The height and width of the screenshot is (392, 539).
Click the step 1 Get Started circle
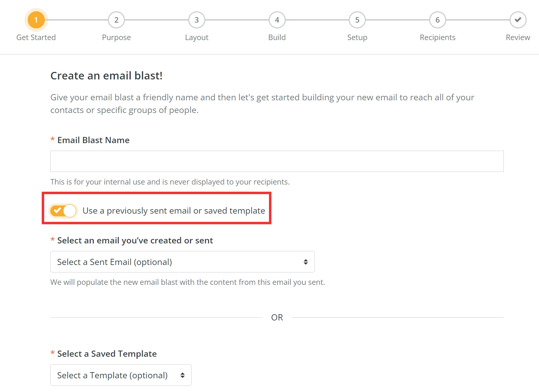pyautogui.click(x=36, y=20)
